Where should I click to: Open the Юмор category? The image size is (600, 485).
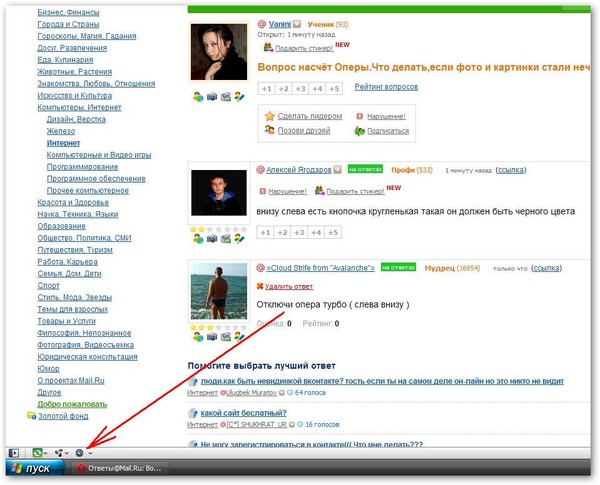pyautogui.click(x=48, y=368)
